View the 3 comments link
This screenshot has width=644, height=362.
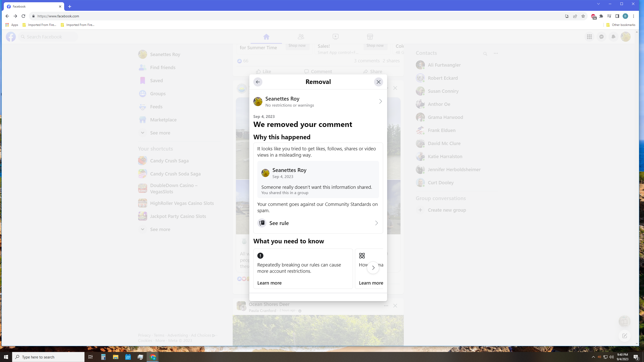tap(367, 61)
